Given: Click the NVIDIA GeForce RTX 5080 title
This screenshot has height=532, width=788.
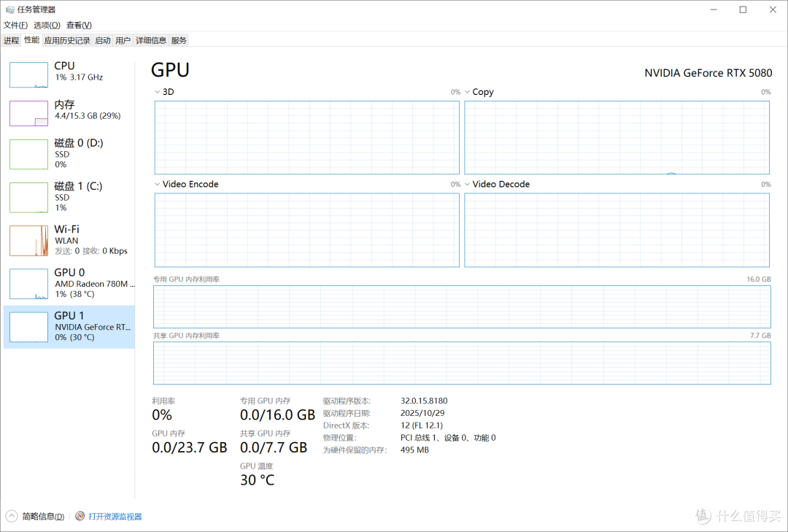Looking at the screenshot, I should coord(708,74).
